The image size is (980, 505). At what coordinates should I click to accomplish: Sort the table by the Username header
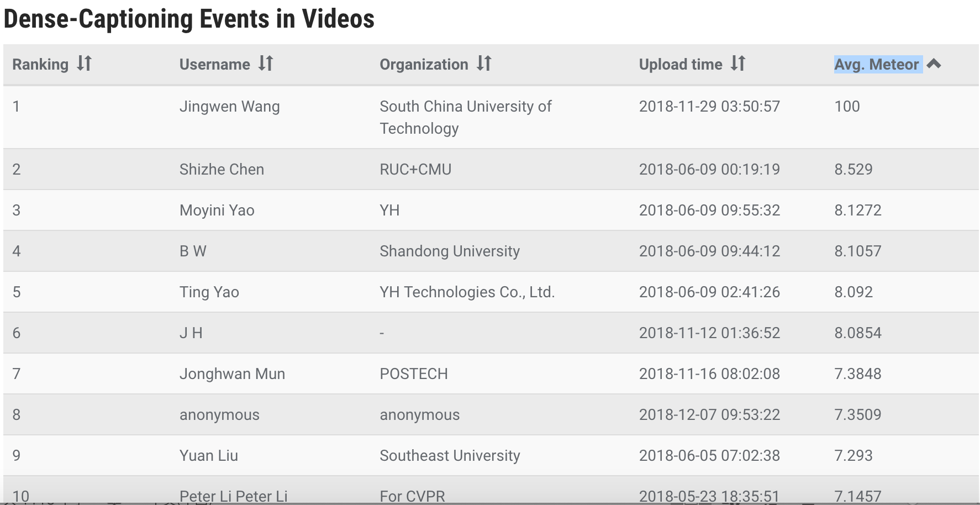point(216,64)
